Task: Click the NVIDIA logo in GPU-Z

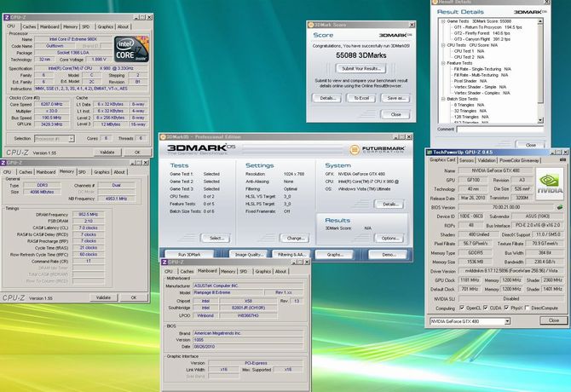Action: [550, 183]
